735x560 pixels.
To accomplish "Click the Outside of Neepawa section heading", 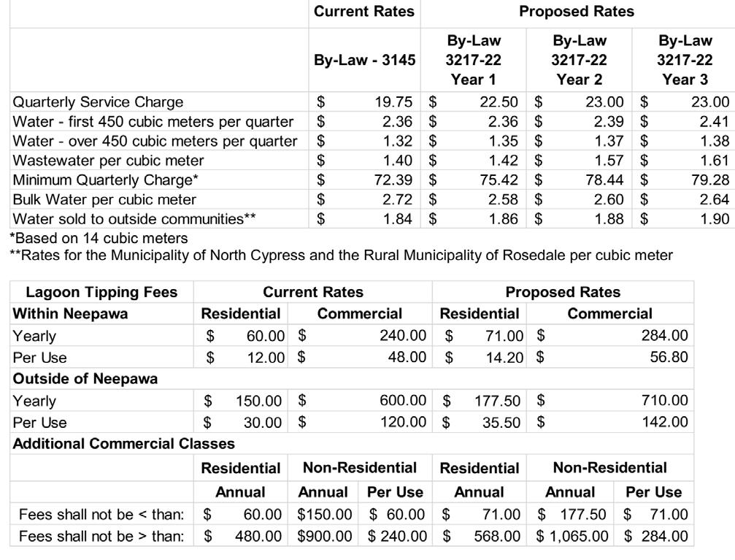I will point(85,379).
